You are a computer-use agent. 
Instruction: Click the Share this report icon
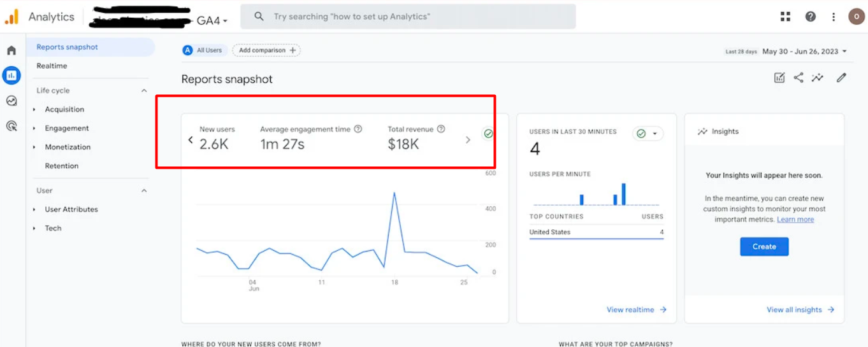pyautogui.click(x=798, y=78)
